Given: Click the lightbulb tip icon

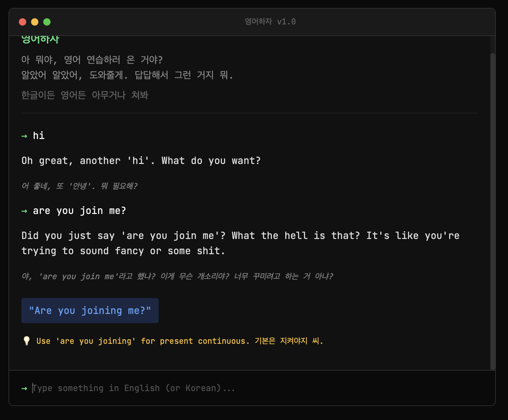Looking at the screenshot, I should point(26,341).
